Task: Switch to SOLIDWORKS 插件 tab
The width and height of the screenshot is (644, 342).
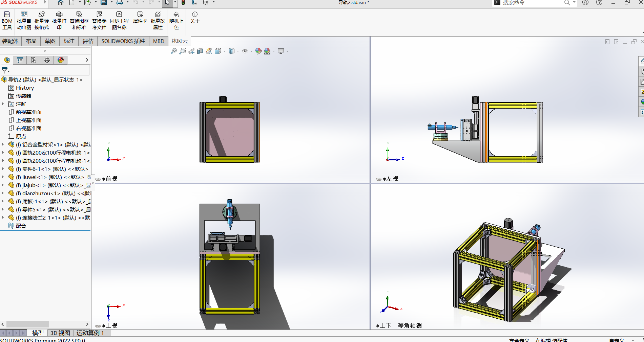Action: point(123,41)
